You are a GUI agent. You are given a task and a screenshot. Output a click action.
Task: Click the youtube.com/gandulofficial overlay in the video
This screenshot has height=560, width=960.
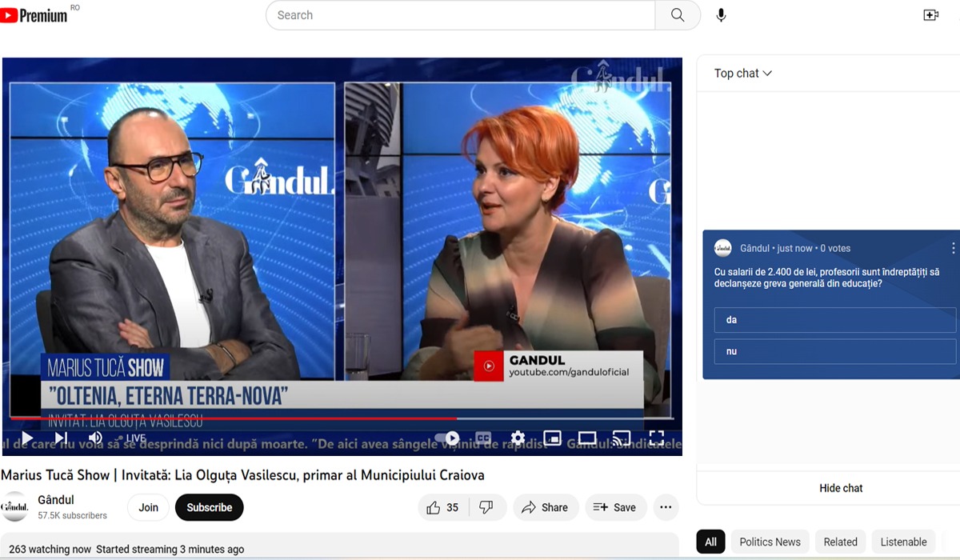point(570,372)
